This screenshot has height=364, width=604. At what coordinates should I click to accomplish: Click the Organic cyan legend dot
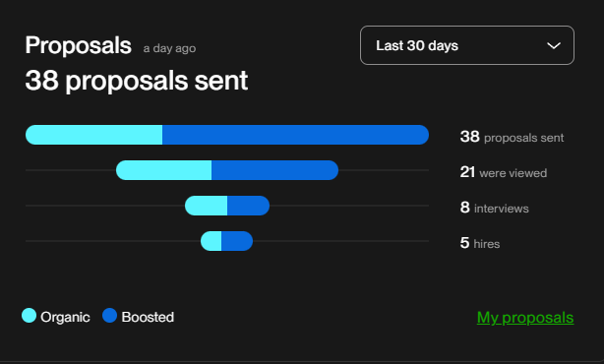29,316
